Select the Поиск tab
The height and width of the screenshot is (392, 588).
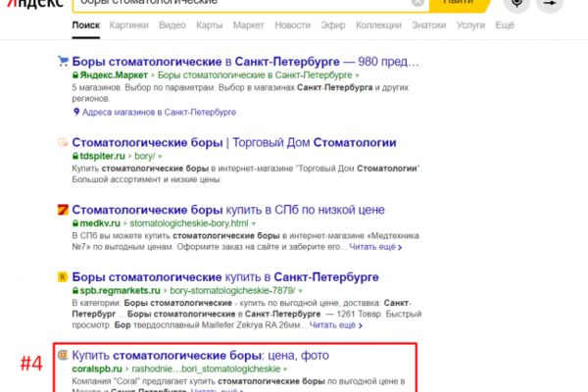[x=86, y=25]
